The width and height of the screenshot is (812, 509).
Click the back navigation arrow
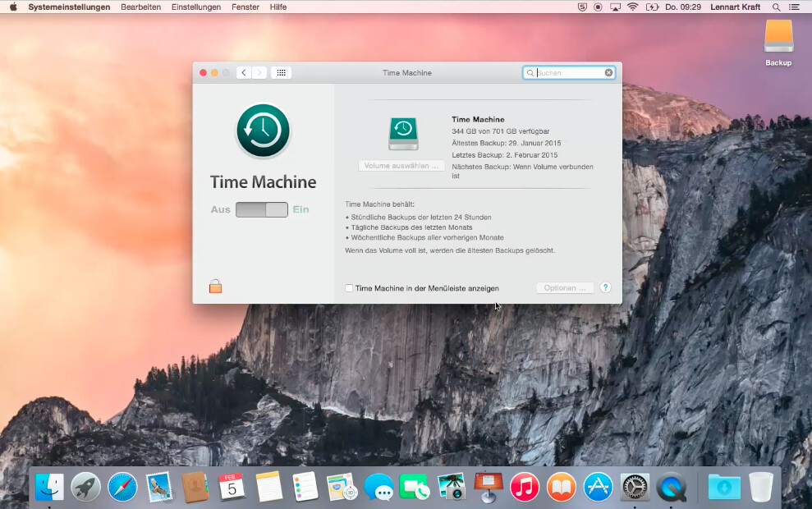point(243,72)
